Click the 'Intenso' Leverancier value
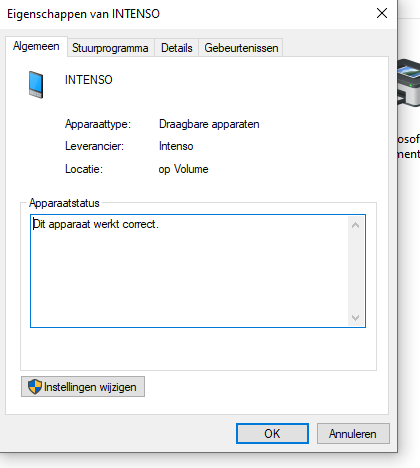This screenshot has height=468, width=420. pyautogui.click(x=176, y=146)
